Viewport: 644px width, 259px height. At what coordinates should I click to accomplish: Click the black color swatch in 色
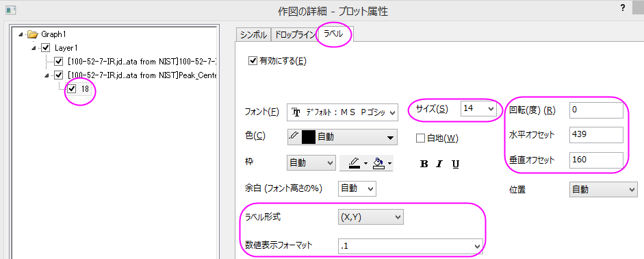point(309,137)
